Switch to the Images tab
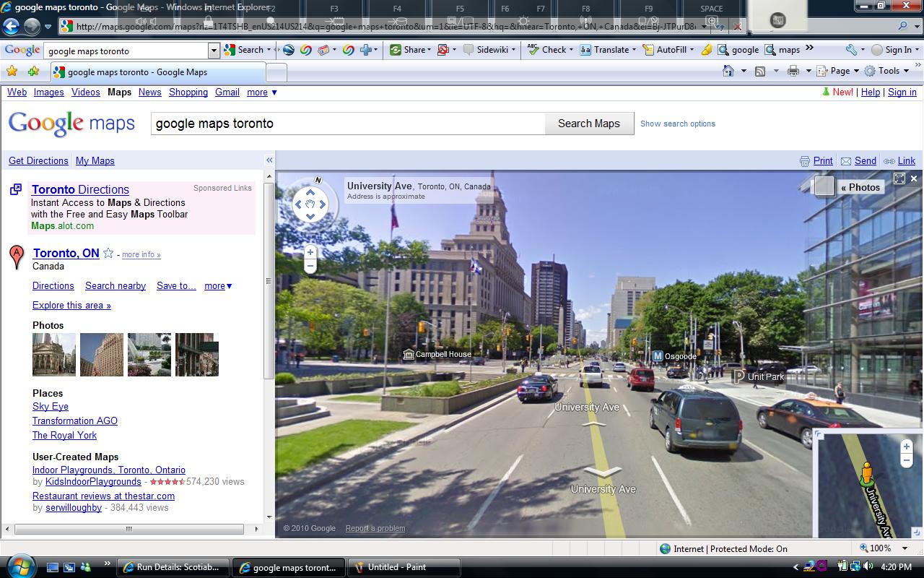The height and width of the screenshot is (578, 924). click(x=48, y=92)
